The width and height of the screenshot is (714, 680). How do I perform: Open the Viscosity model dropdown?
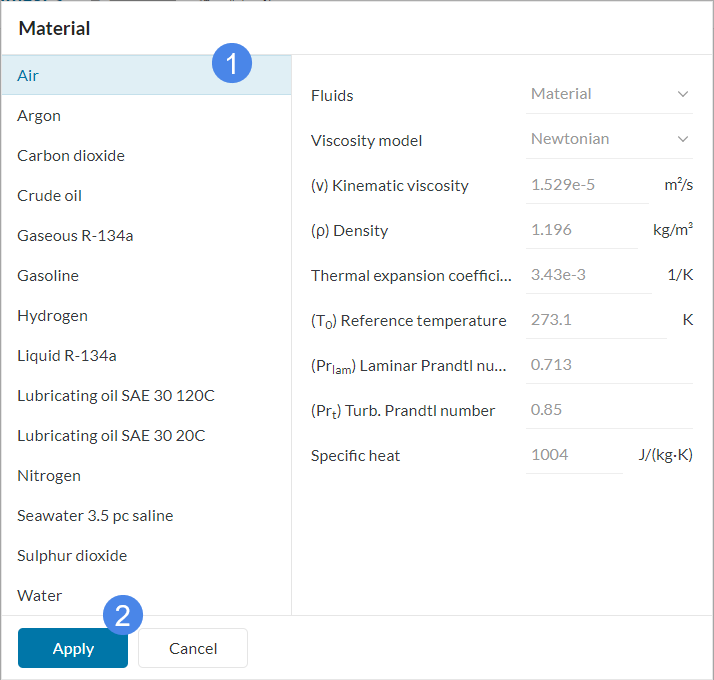(x=609, y=139)
